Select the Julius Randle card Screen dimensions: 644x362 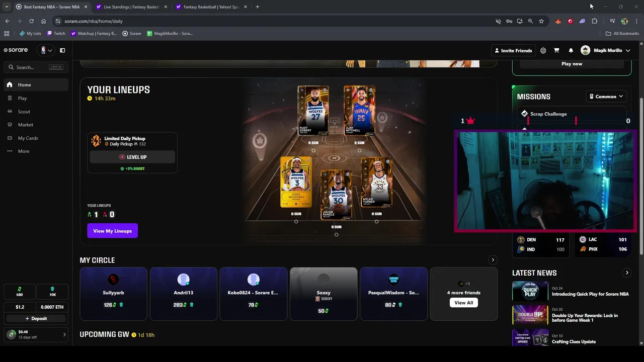(x=336, y=195)
